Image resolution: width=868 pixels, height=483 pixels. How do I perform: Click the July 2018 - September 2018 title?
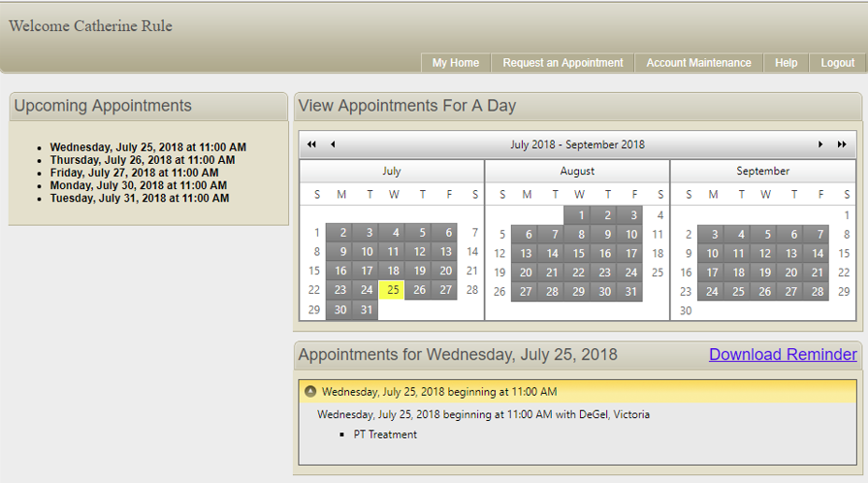coord(577,145)
